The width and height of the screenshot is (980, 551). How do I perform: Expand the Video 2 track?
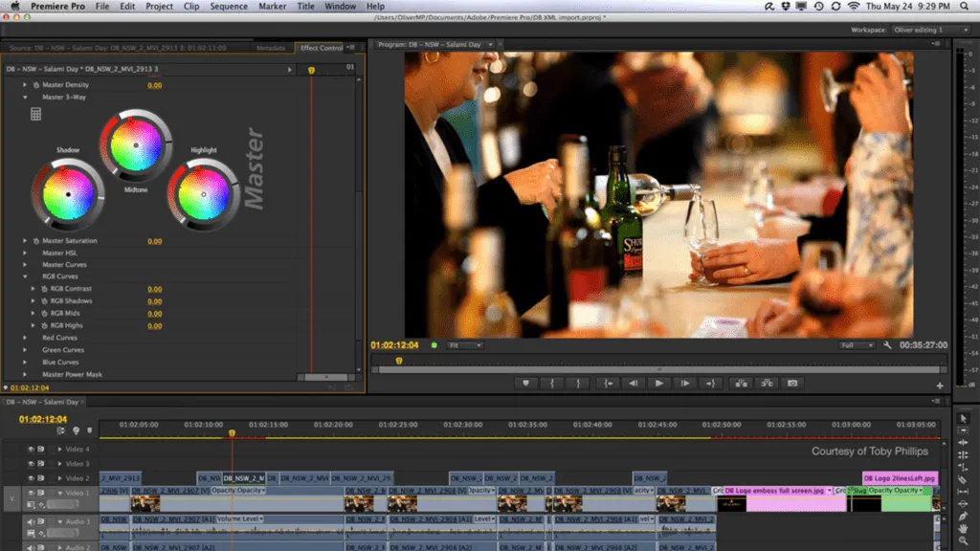60,478
